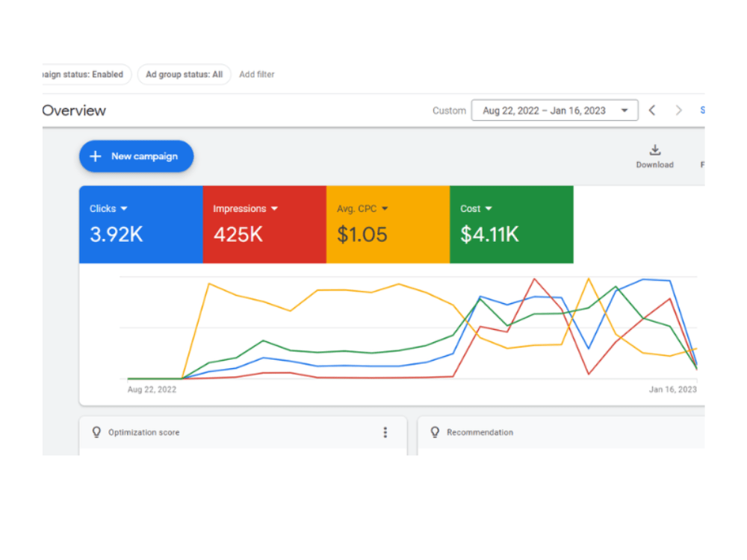The width and height of the screenshot is (747, 560).
Task: Open the Clicks metric dropdown
Action: pos(108,208)
